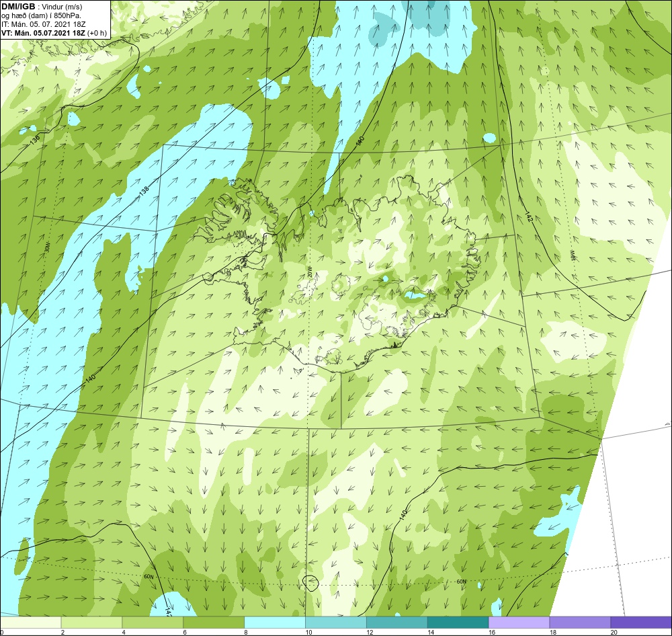Click the pale 0–2 m/s legend swatch
The height and width of the screenshot is (636, 672).
[x=31, y=623]
